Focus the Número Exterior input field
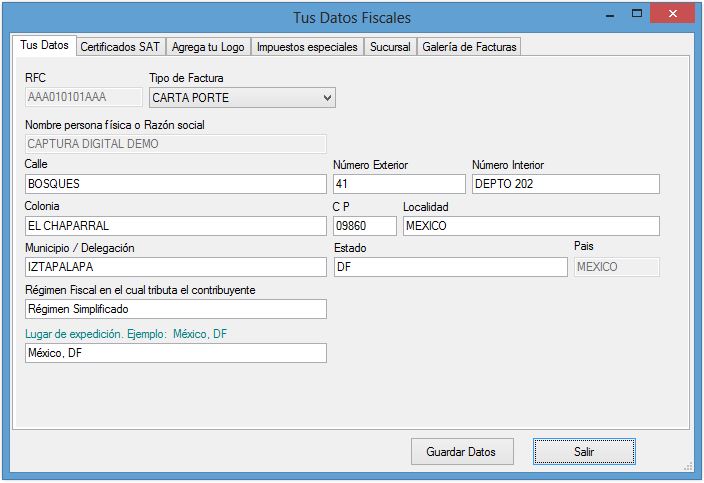The width and height of the screenshot is (704, 483). click(399, 184)
